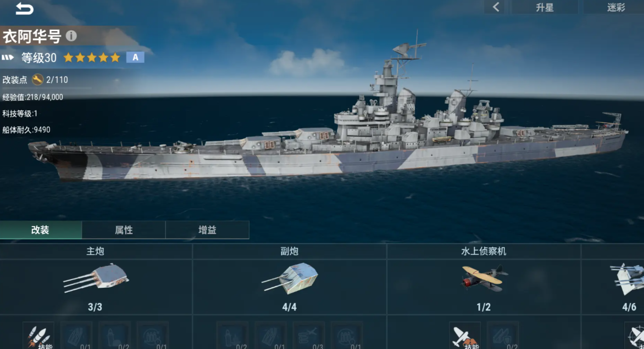Collapse the top menu with left chevron

pyautogui.click(x=496, y=7)
